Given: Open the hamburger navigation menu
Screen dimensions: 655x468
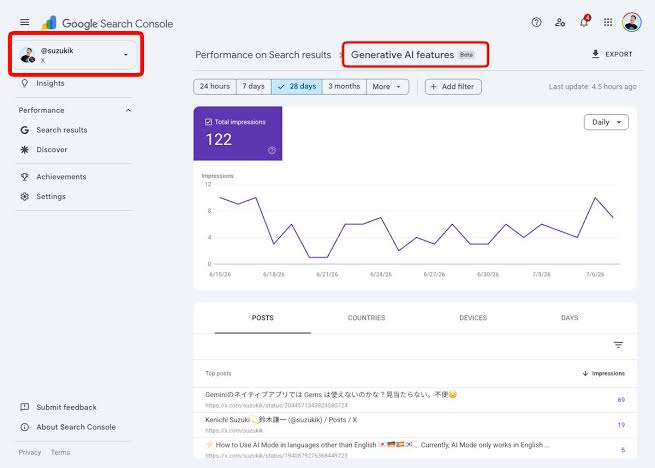Looking at the screenshot, I should tap(25, 22).
